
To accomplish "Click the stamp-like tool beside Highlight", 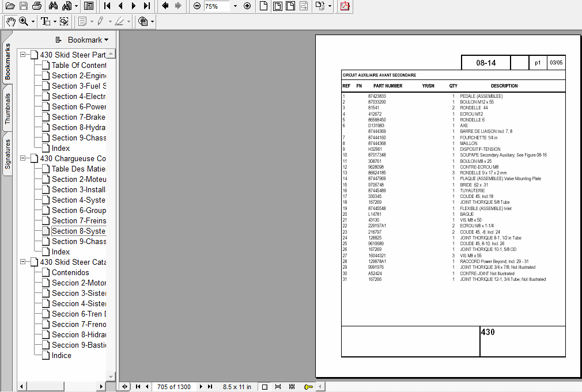I will click(x=143, y=21).
